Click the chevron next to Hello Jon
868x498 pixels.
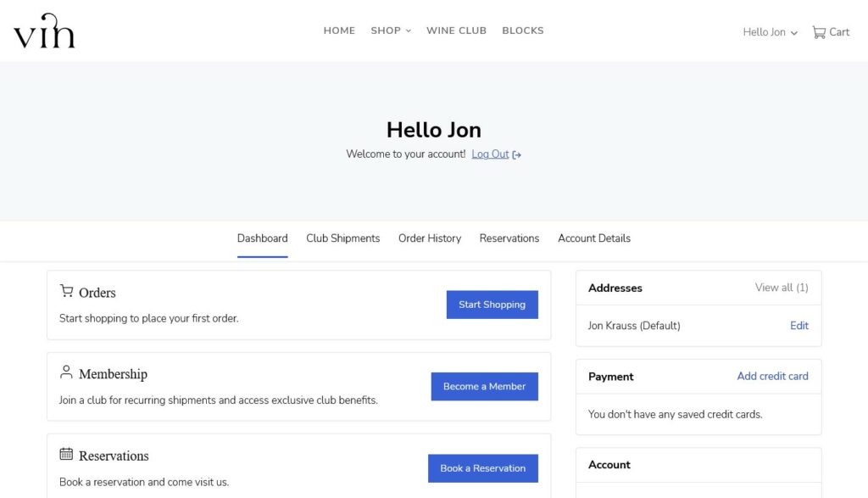[x=793, y=33]
